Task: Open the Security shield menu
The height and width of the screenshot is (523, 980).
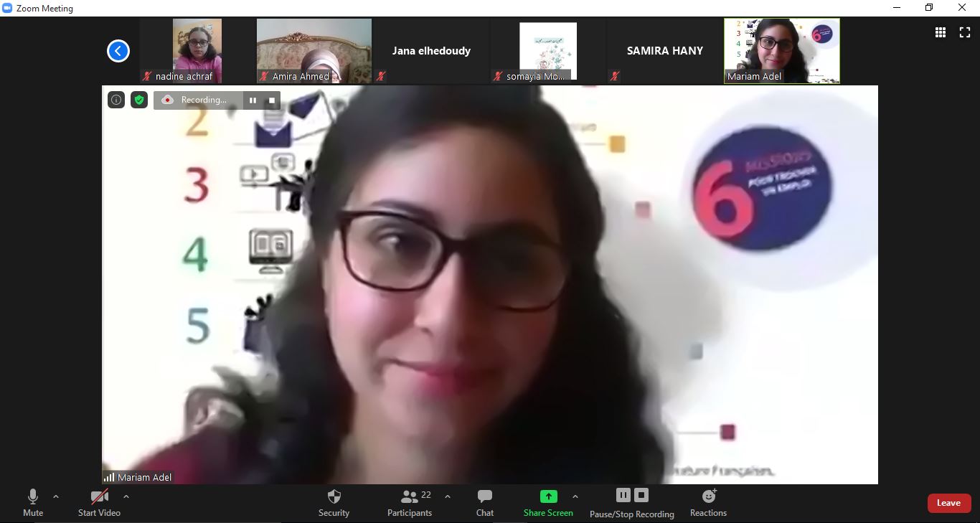Action: click(334, 502)
